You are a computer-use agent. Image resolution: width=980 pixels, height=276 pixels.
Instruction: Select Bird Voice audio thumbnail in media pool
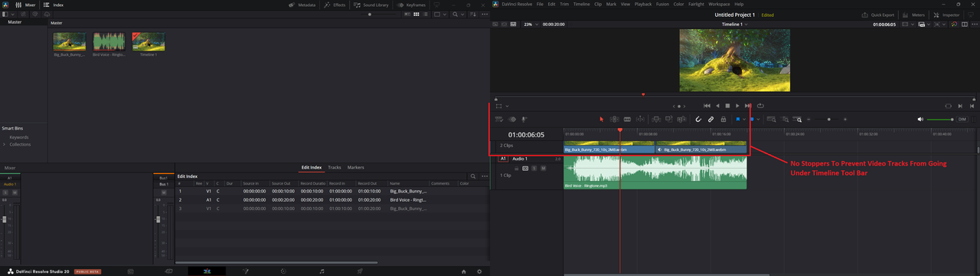click(x=109, y=42)
